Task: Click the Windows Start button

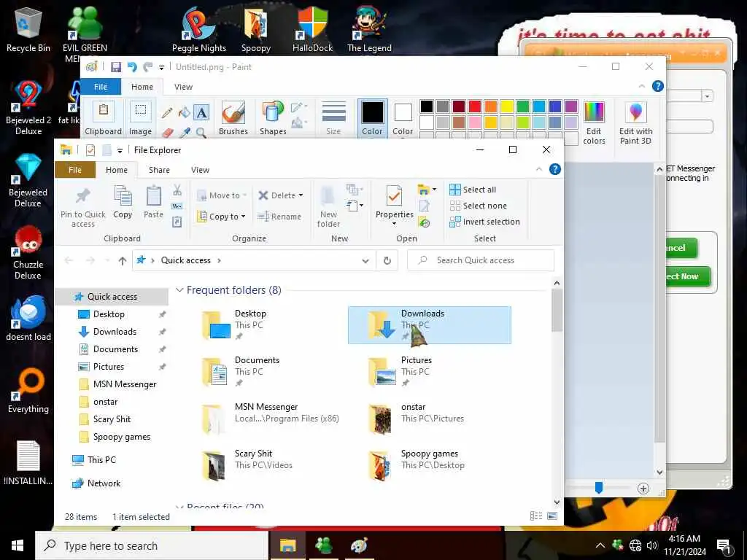Action: [18, 545]
